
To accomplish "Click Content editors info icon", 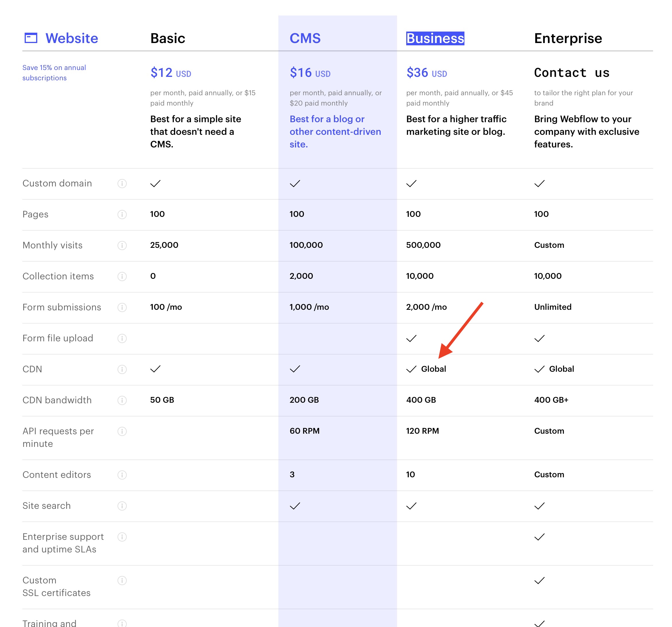I will (122, 475).
